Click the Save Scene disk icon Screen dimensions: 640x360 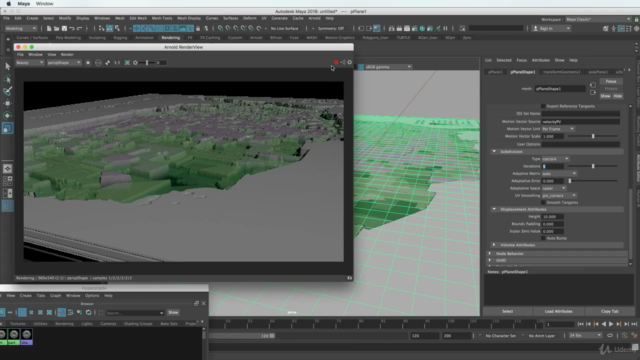[64, 29]
